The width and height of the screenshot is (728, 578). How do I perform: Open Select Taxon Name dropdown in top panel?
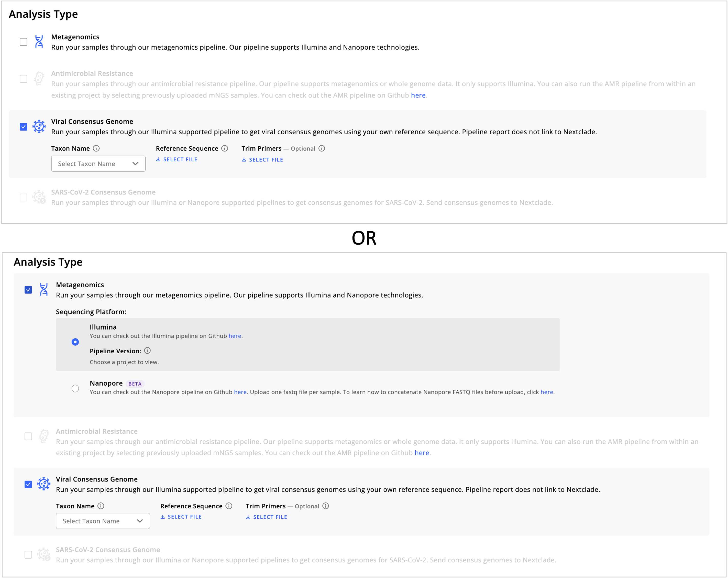[x=98, y=163]
